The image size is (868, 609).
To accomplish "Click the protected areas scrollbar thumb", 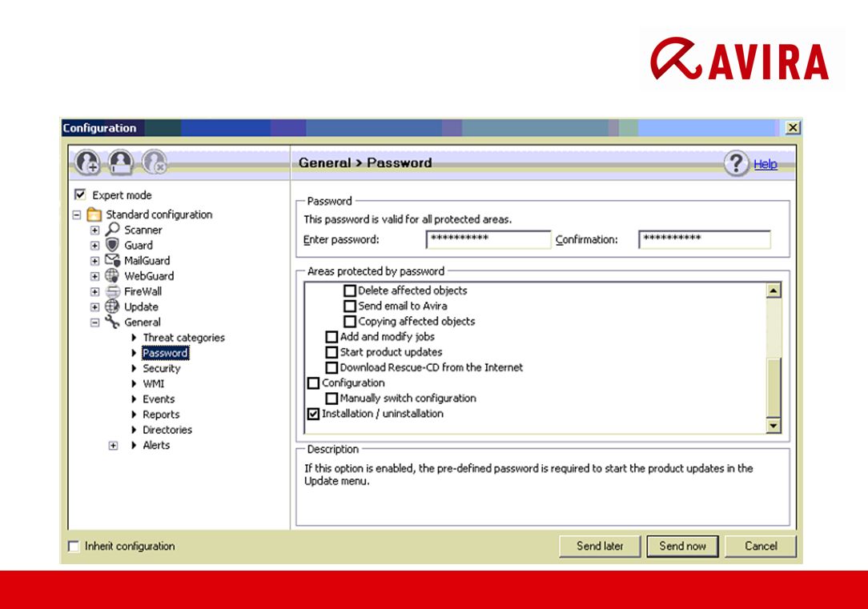I will pos(774,387).
